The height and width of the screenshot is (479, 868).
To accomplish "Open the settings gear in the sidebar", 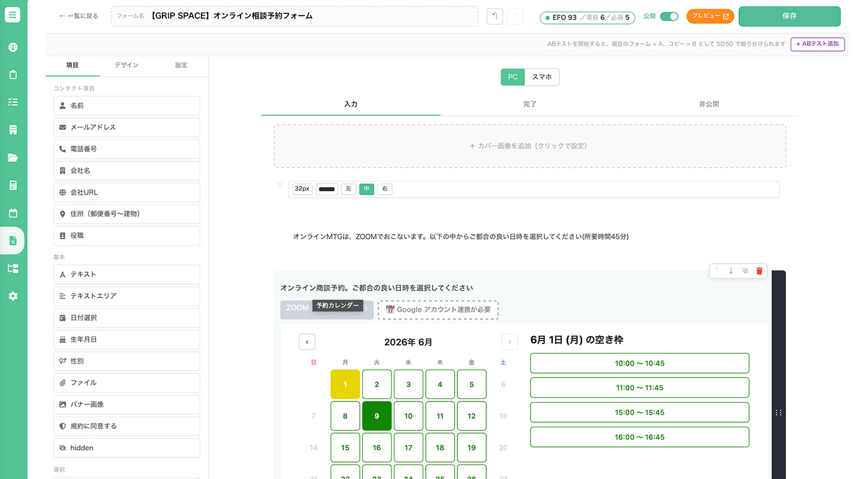I will point(13,296).
